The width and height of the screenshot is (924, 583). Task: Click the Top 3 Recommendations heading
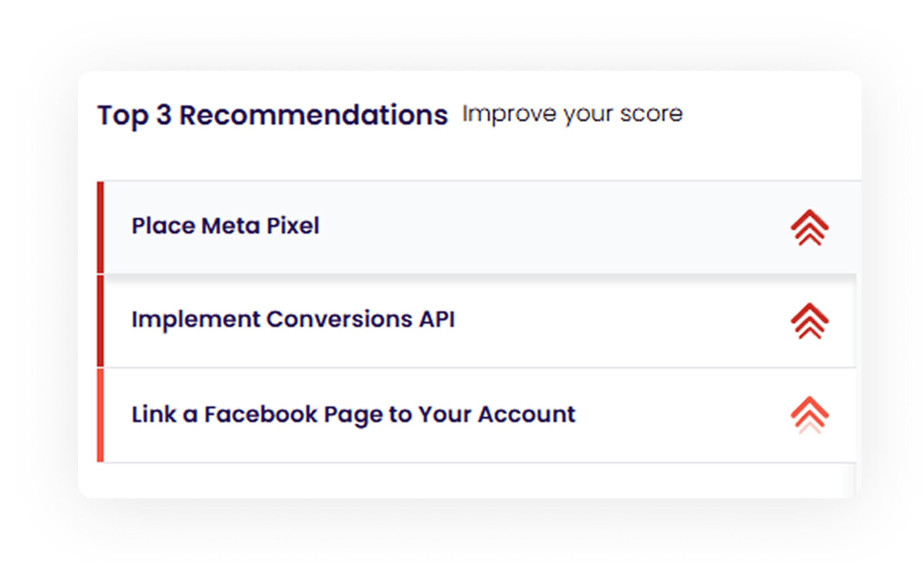[273, 115]
